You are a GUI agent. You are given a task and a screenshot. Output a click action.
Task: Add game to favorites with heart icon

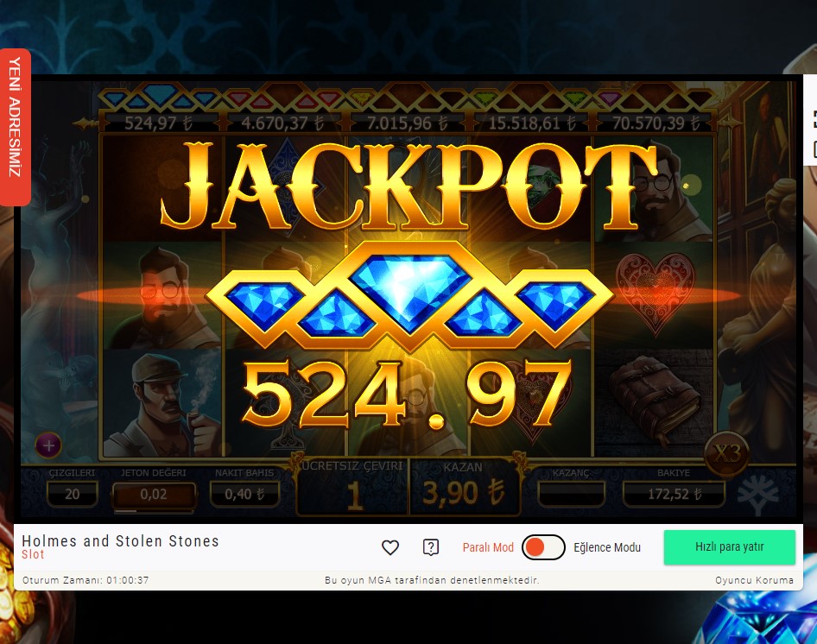click(x=390, y=547)
